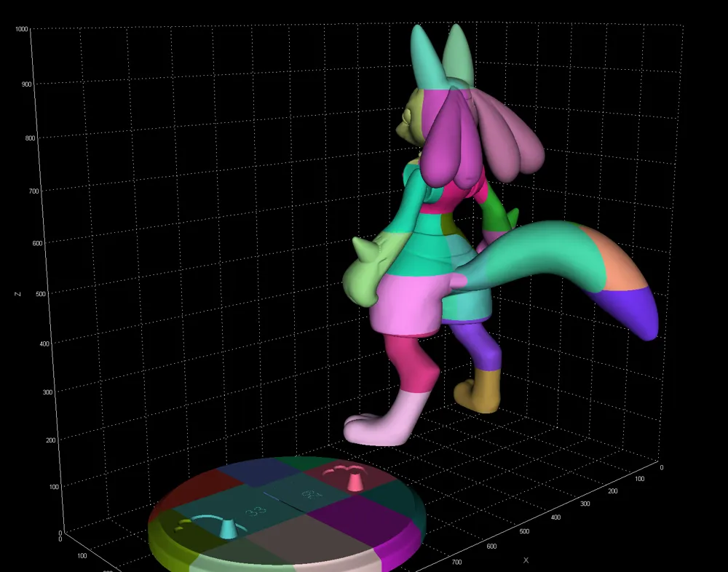Viewport: 728px width, 572px height.
Task: Click the Z axis tick label 500
Action: point(40,293)
